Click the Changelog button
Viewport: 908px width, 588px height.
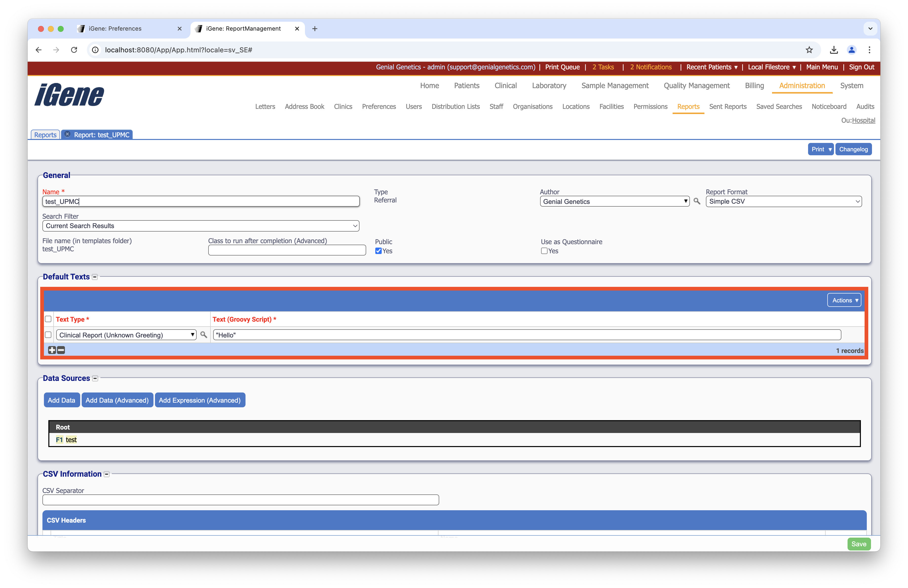(x=853, y=149)
